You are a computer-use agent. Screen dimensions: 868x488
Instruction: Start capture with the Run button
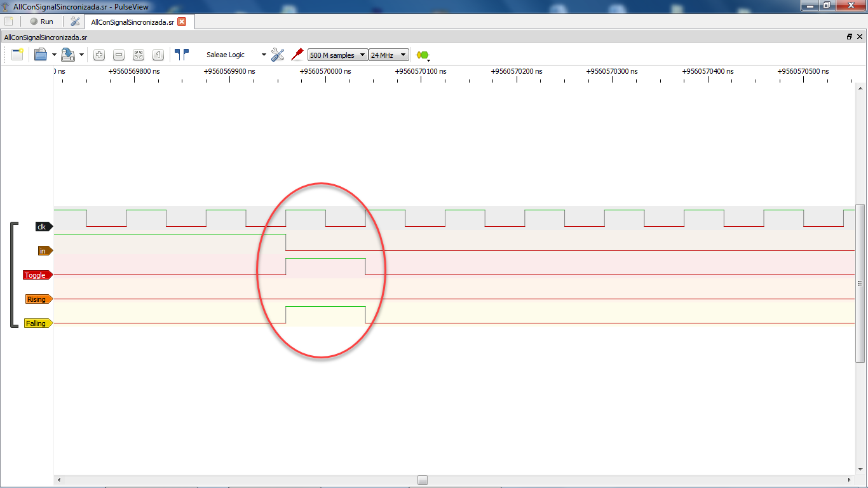43,22
